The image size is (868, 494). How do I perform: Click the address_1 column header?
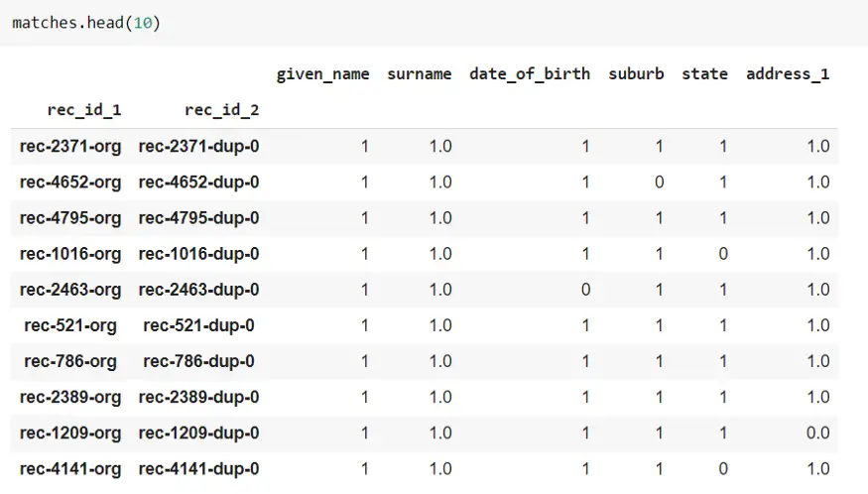click(x=788, y=74)
